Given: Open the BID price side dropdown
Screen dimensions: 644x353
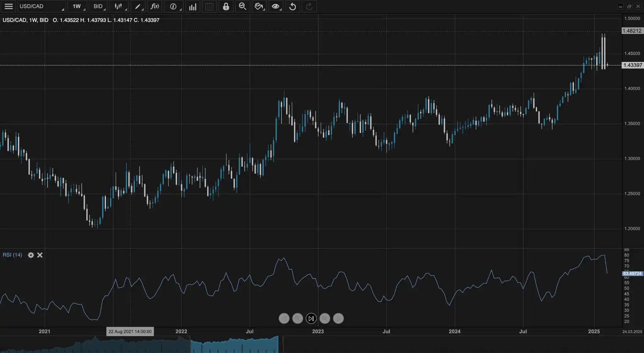Looking at the screenshot, I should tap(98, 6).
